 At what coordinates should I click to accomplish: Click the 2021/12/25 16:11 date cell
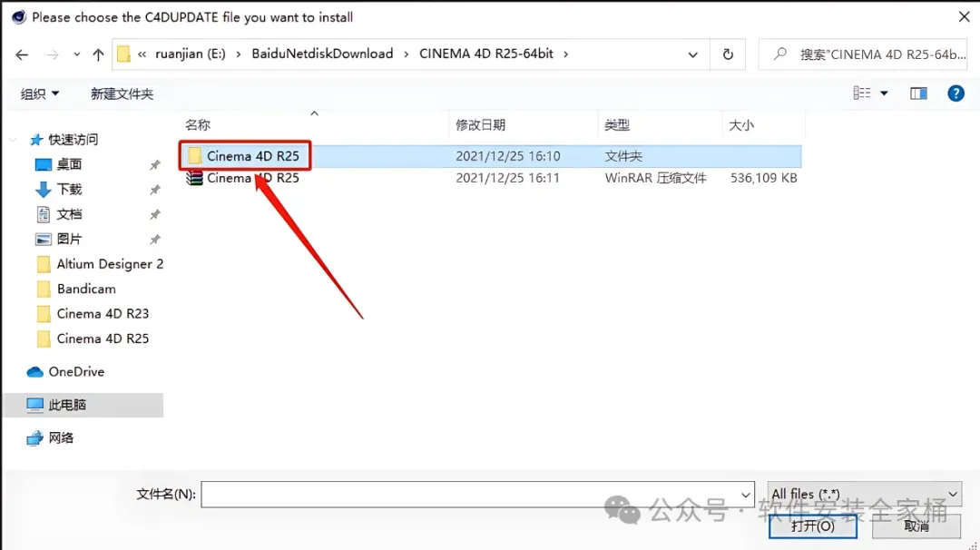click(x=507, y=178)
